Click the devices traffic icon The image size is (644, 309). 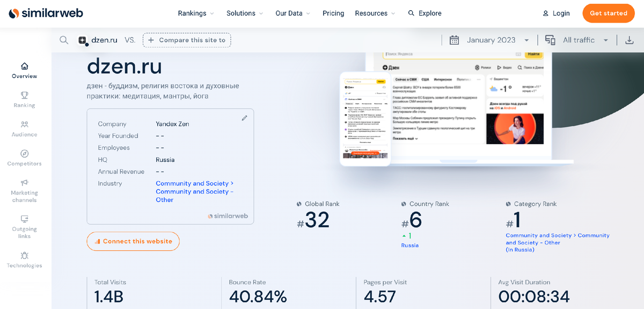pos(550,40)
